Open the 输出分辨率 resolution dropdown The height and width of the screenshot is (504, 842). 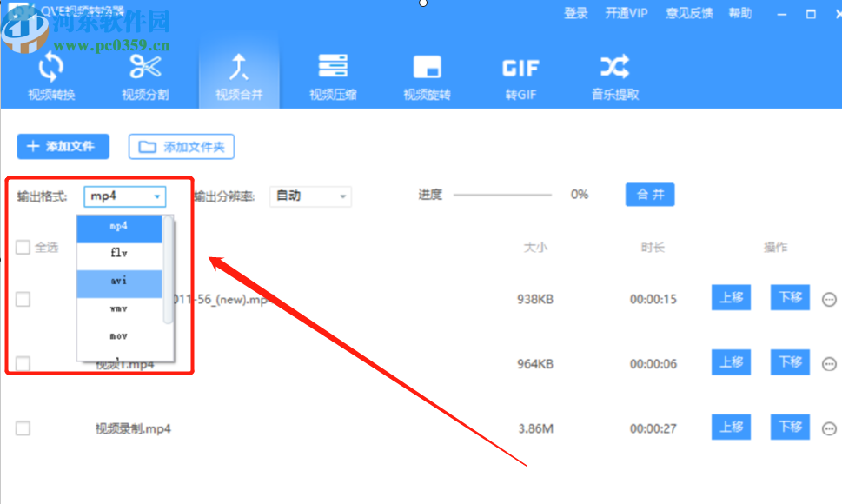click(310, 196)
